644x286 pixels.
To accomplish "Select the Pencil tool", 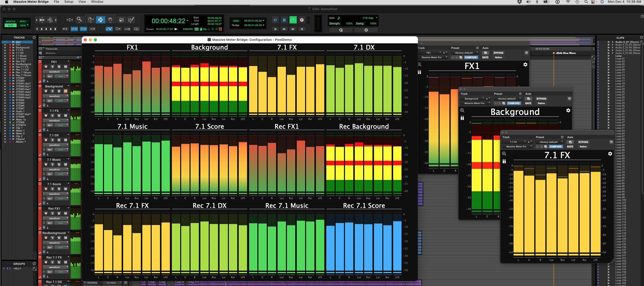I will pyautogui.click(x=130, y=19).
